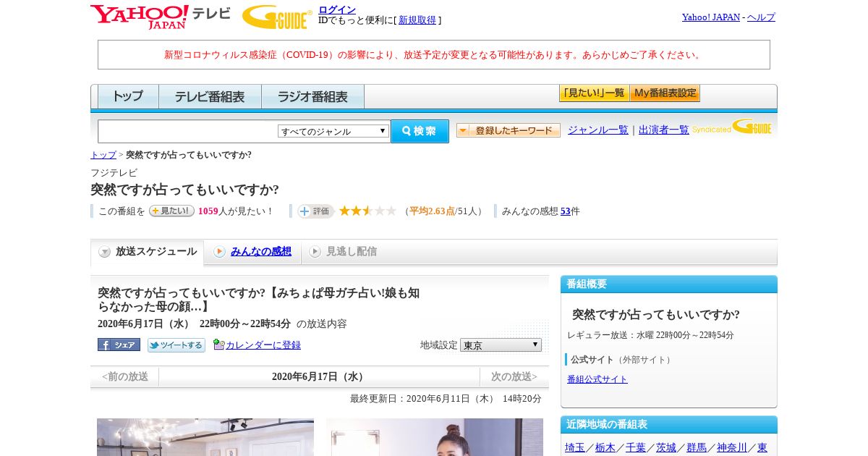
Task: Click the COVID-19 notice text
Action: (434, 55)
